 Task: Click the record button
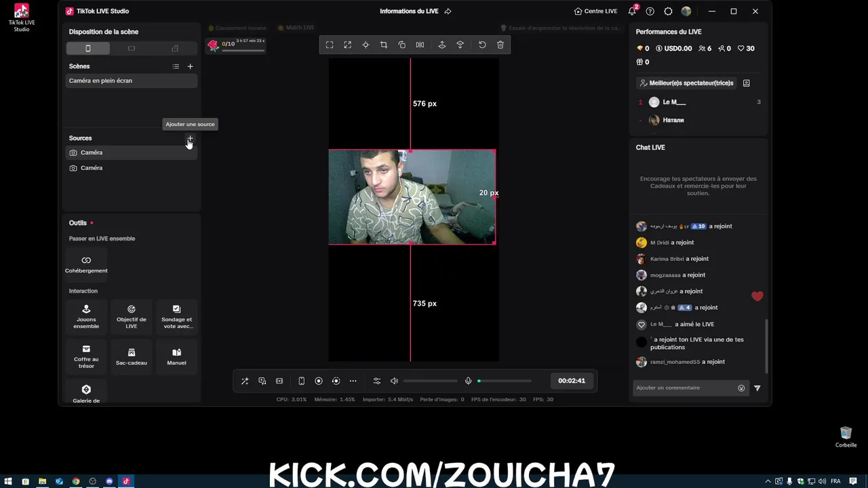tap(319, 381)
